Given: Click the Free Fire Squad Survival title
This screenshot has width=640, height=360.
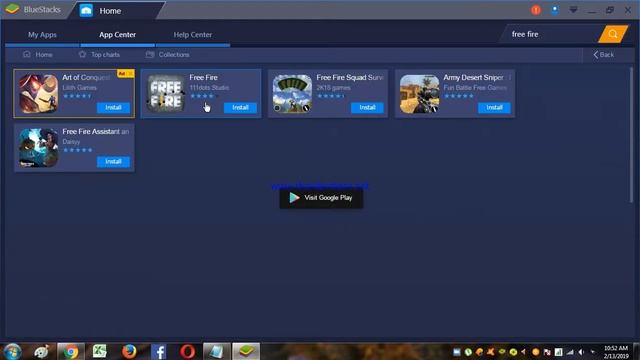Looking at the screenshot, I should pyautogui.click(x=350, y=78).
